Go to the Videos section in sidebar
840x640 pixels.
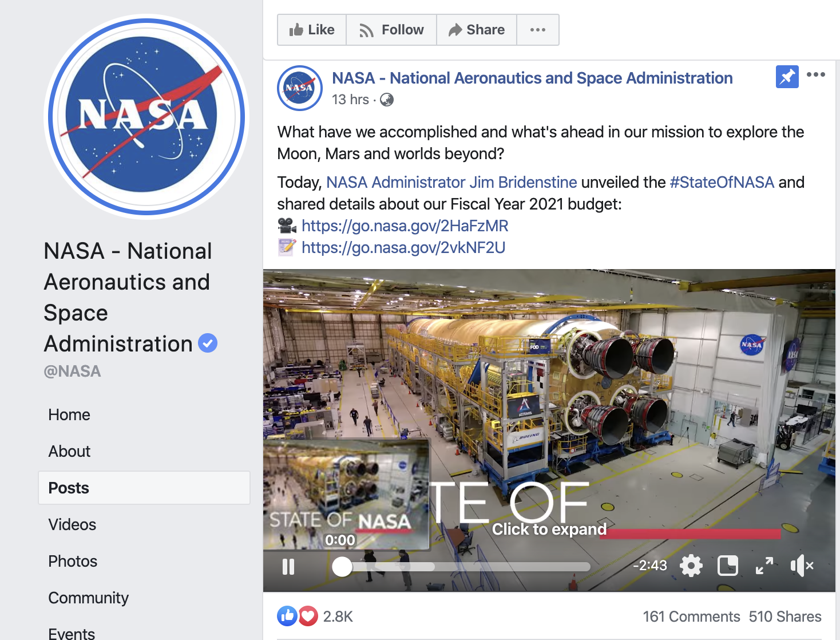[72, 524]
